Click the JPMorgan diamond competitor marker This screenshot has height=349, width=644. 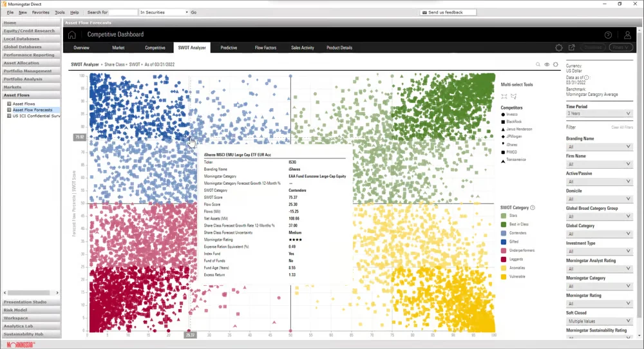tap(503, 137)
